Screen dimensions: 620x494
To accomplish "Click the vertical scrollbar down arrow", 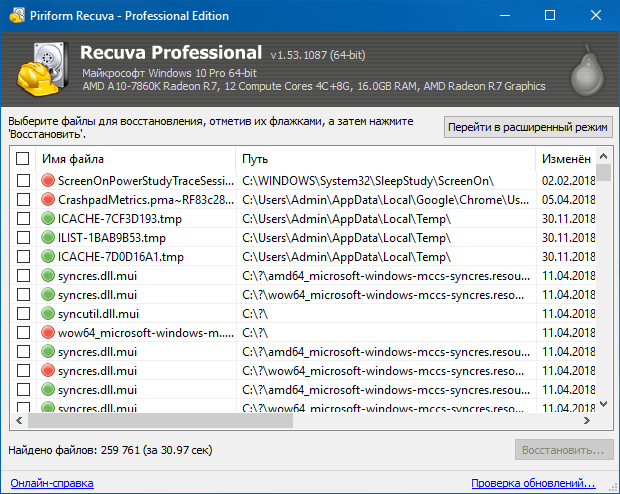I will [603, 403].
